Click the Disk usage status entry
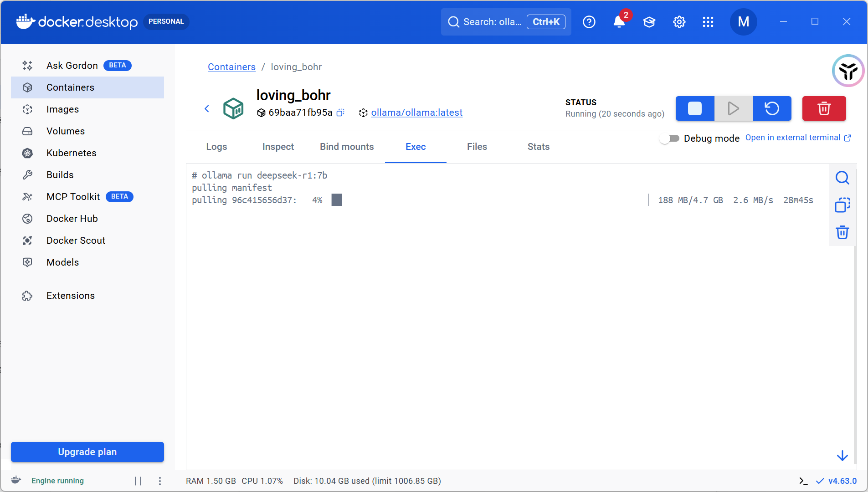Screen dimensions: 868x492 click(367, 481)
